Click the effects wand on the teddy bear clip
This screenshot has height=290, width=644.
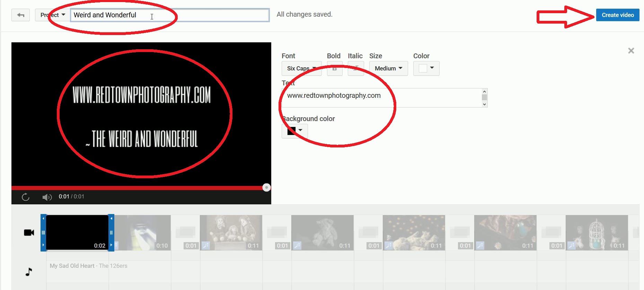297,246
